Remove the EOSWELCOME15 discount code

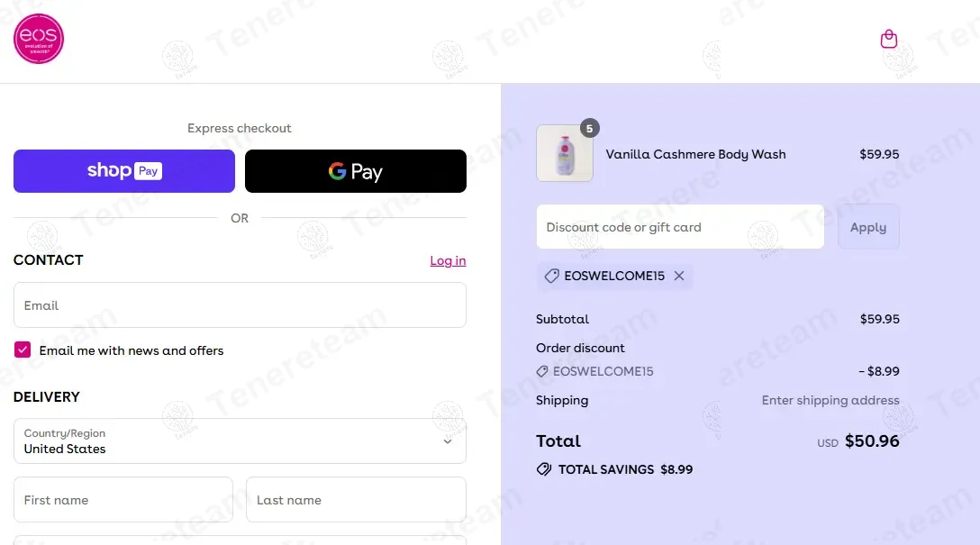[679, 276]
